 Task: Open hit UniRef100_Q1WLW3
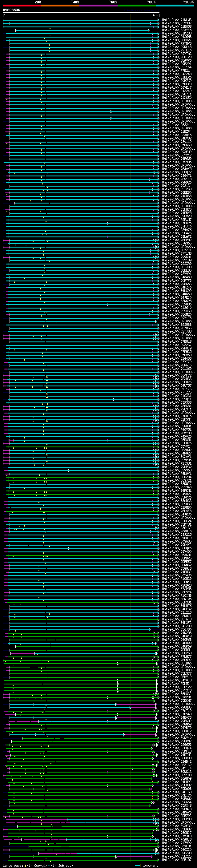(177, 20)
